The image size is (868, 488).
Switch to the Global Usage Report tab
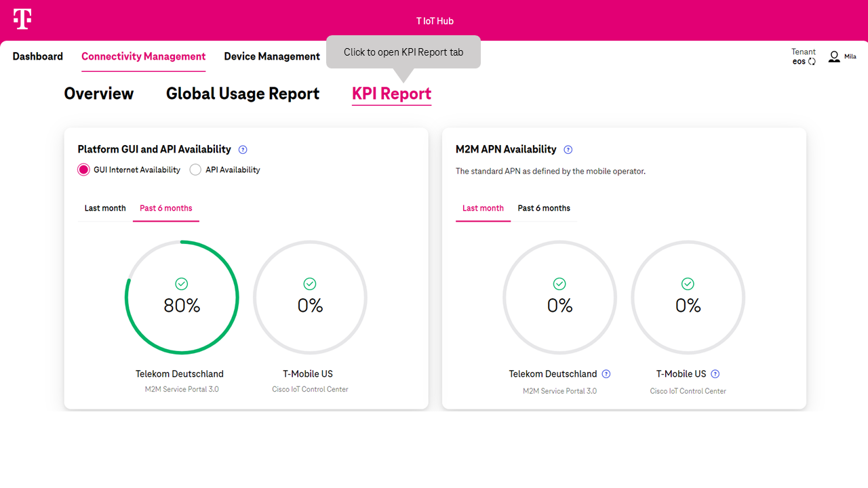[243, 94]
